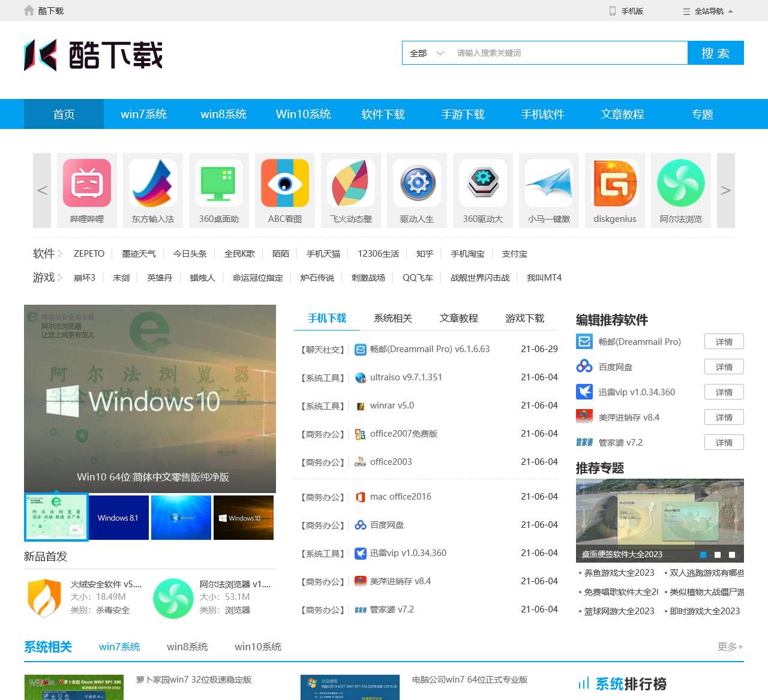The width and height of the screenshot is (768, 700).
Task: Click the 360驱动大师 icon
Action: click(x=483, y=184)
